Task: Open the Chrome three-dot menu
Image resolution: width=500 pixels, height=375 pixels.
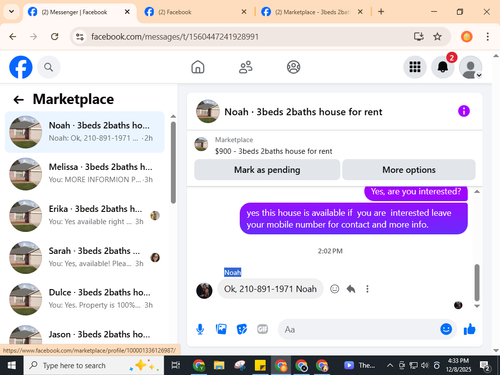Action: [487, 36]
